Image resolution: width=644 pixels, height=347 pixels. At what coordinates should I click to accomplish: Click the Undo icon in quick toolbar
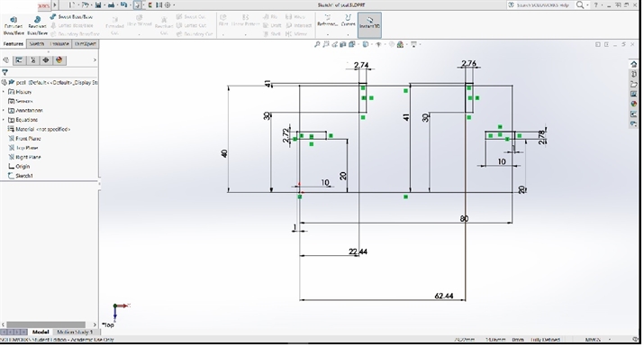pyautogui.click(x=123, y=5)
